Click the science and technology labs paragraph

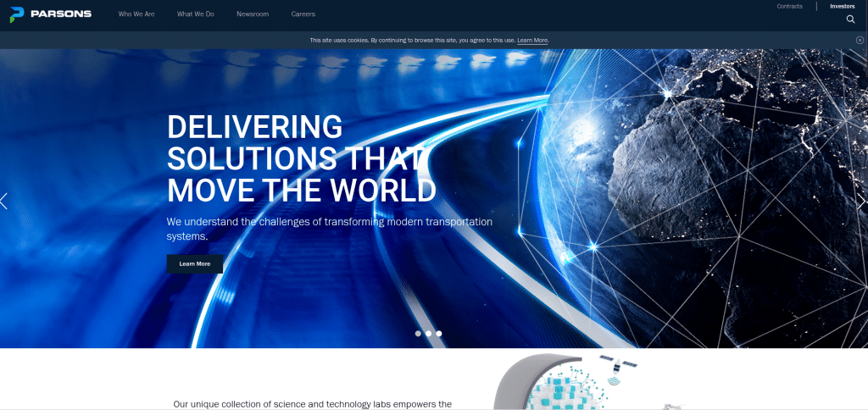click(312, 404)
